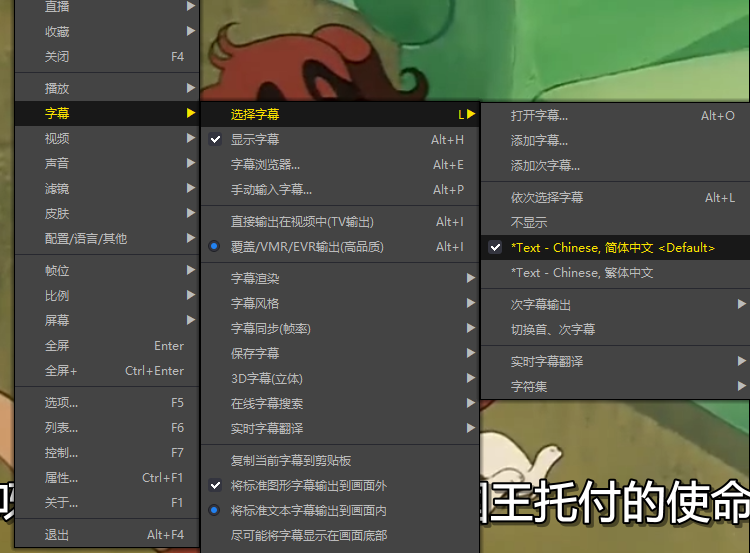
Task: Select 将标准文本字幕输出到画面内 radio option
Action: pos(308,511)
